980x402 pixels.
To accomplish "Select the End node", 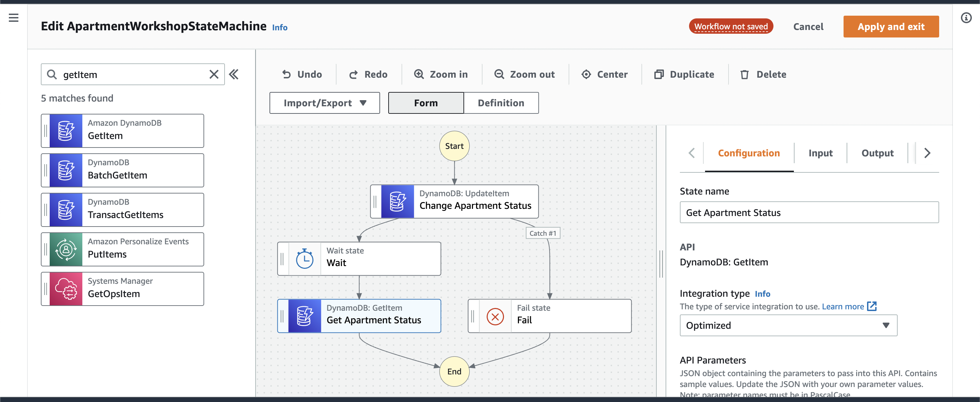I will click(454, 372).
